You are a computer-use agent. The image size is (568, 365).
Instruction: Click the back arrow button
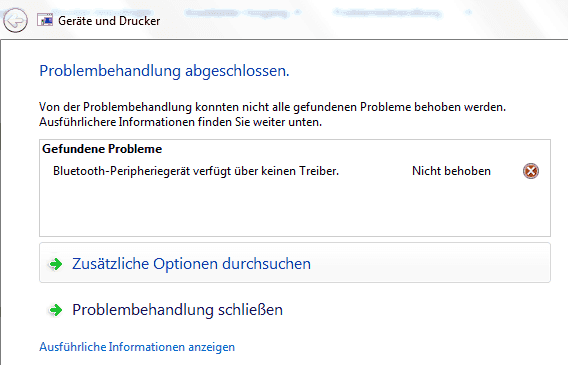15,21
